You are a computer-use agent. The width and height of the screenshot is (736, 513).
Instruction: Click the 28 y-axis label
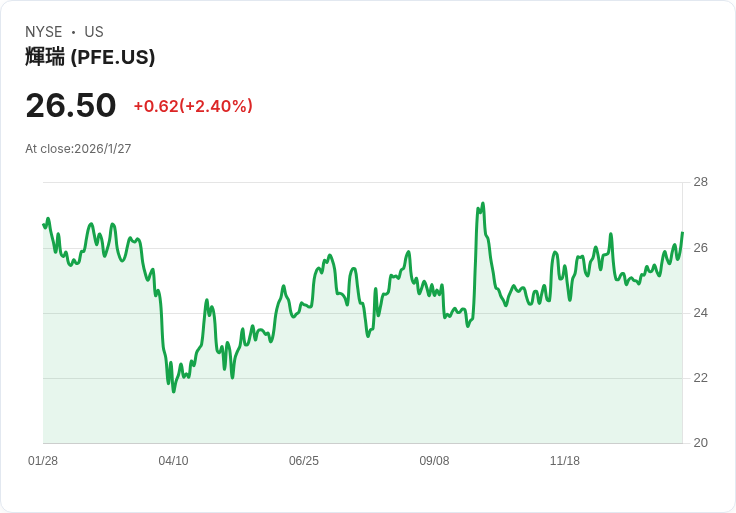pyautogui.click(x=700, y=182)
